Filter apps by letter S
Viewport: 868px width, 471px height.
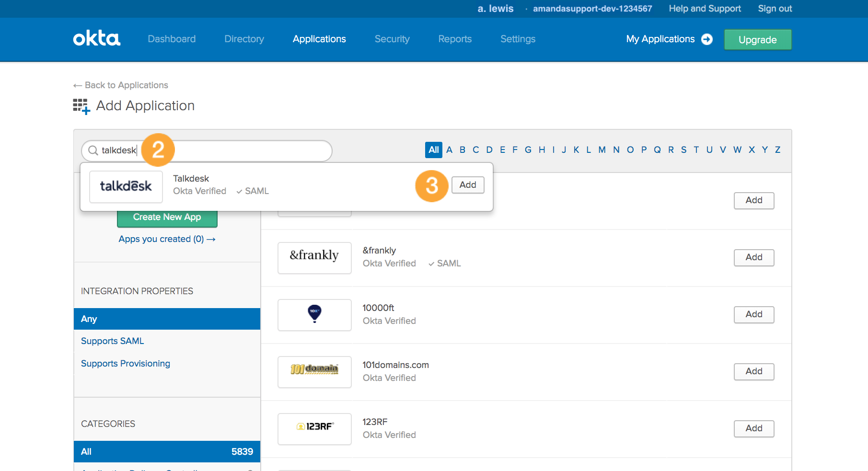[684, 150]
